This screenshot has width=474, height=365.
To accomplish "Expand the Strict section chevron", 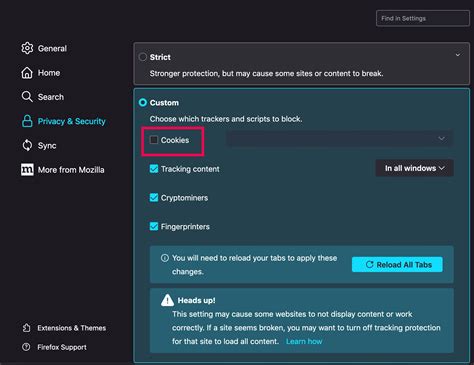I will tap(458, 55).
